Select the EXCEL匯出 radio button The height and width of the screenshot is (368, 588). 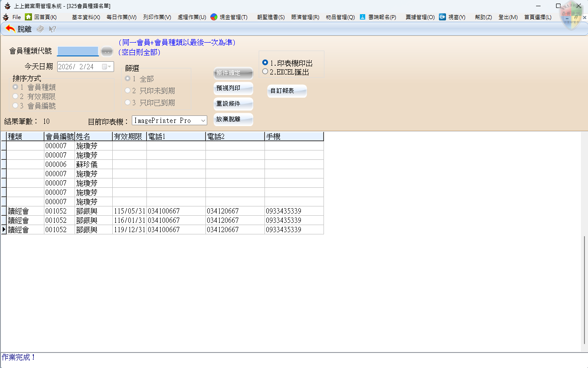coord(265,71)
